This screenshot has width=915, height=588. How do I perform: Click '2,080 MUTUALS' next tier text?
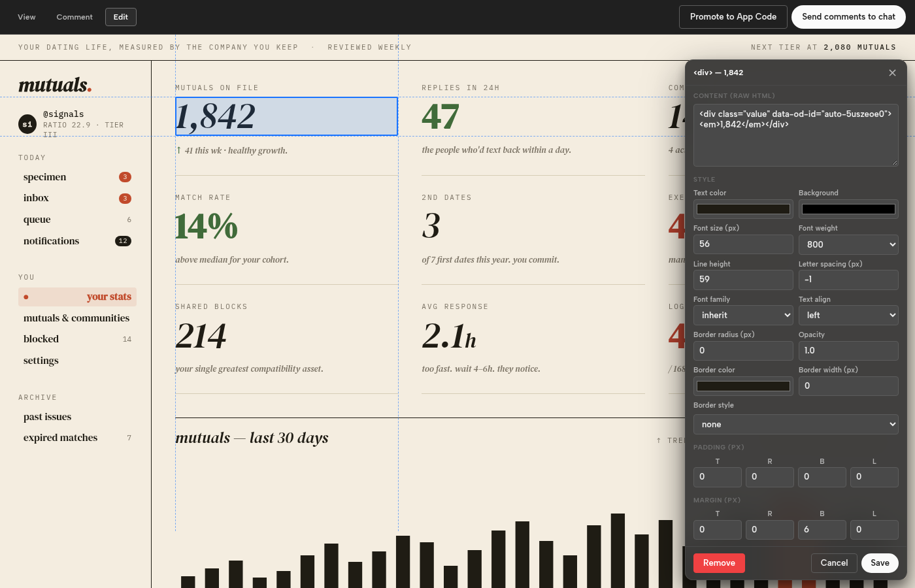pyautogui.click(x=859, y=48)
